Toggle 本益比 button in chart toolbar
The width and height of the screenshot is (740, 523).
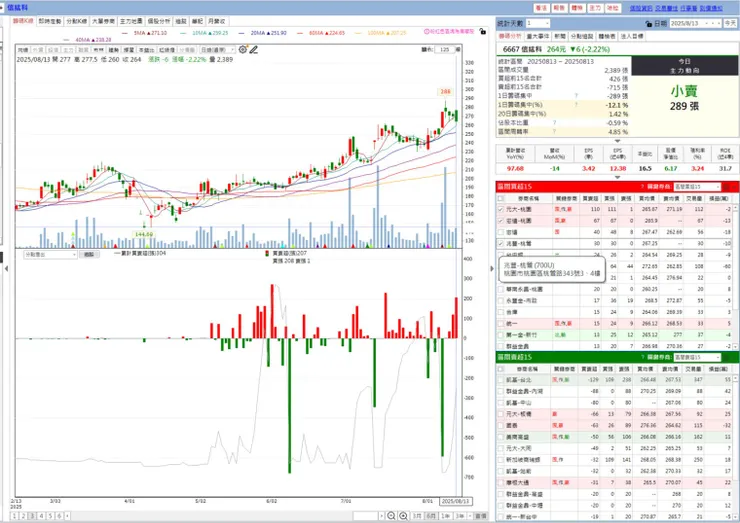click(x=147, y=50)
